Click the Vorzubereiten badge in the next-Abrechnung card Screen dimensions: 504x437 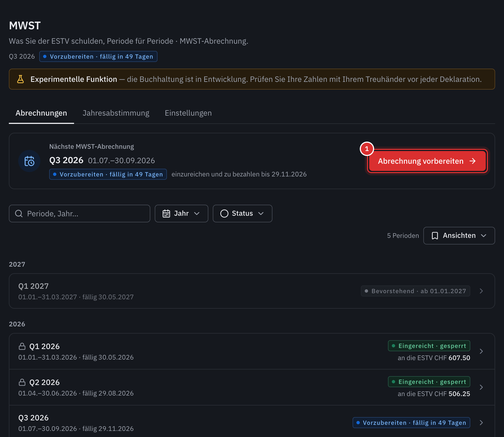(x=108, y=174)
